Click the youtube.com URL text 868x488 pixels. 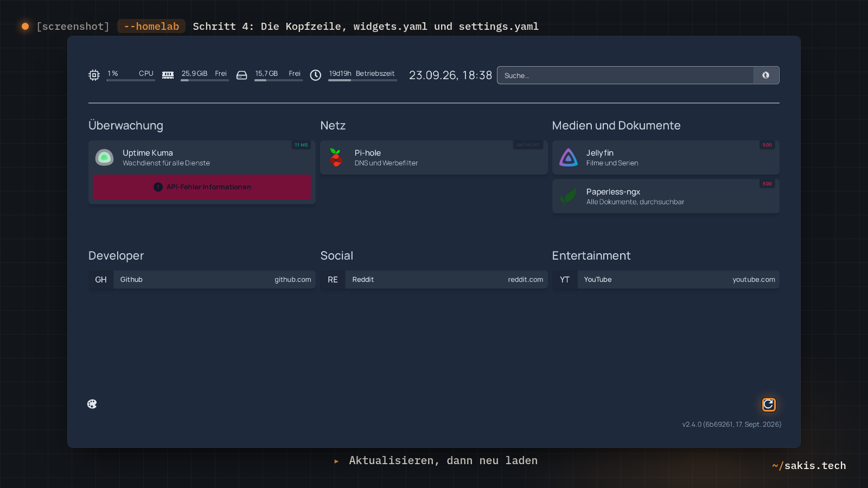pyautogui.click(x=754, y=280)
